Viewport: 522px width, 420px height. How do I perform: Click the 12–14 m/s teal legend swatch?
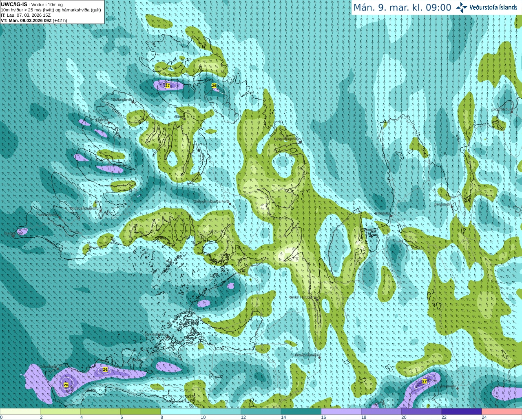click(x=261, y=412)
